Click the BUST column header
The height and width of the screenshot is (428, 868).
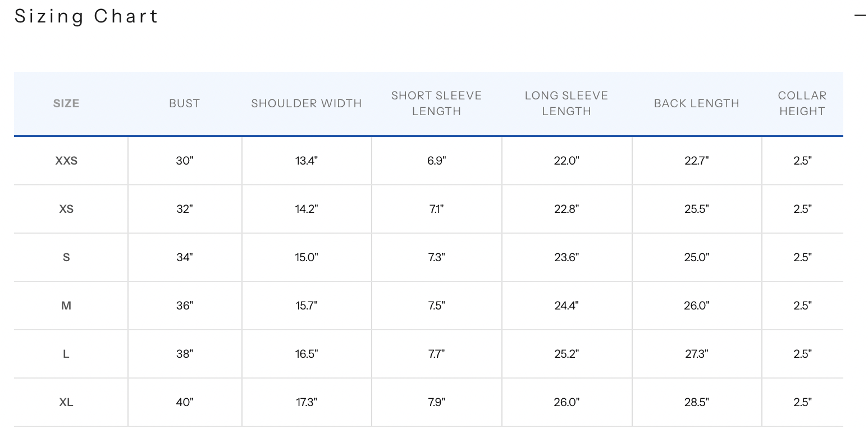pos(184,103)
